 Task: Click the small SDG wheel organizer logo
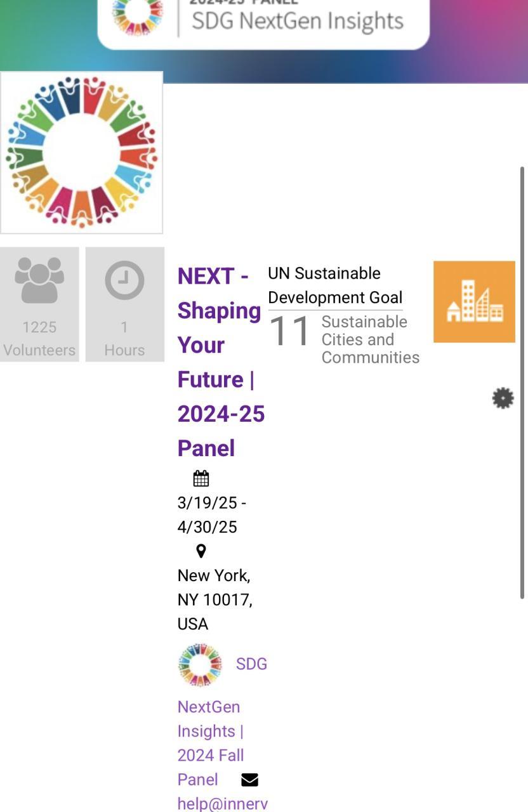200,665
